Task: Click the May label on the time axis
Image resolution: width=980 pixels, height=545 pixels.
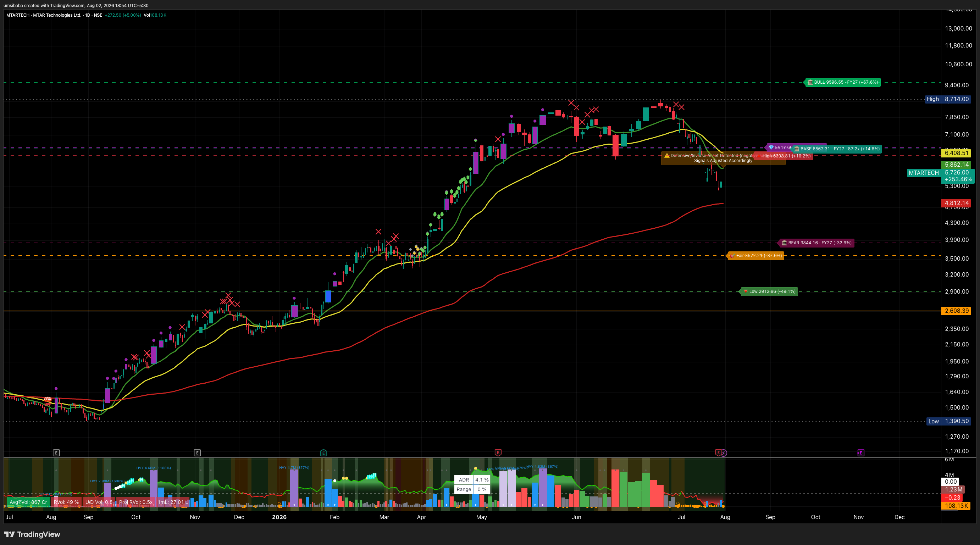Action: 482,517
